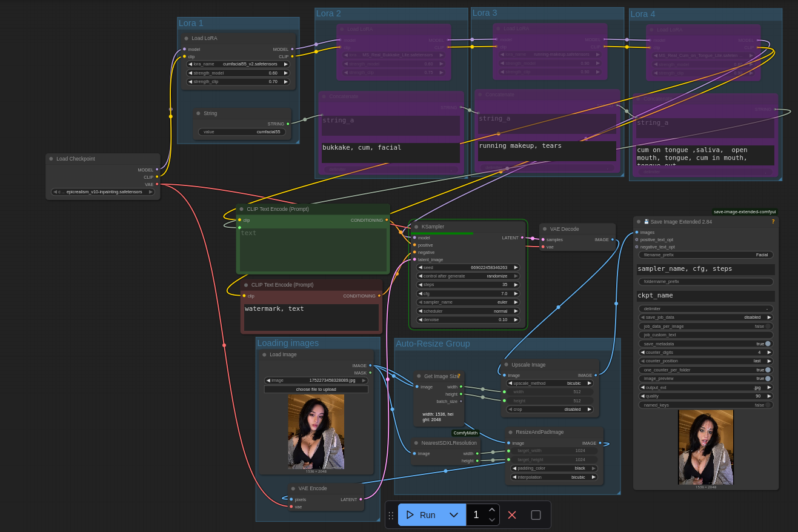Increase KSampler denoise with the right arrow
Viewport: 798px width, 532px height.
click(516, 319)
